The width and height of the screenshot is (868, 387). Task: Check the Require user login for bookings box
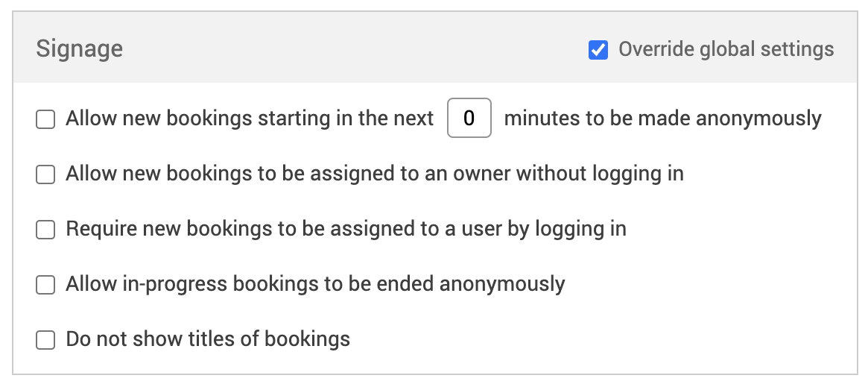click(x=46, y=230)
